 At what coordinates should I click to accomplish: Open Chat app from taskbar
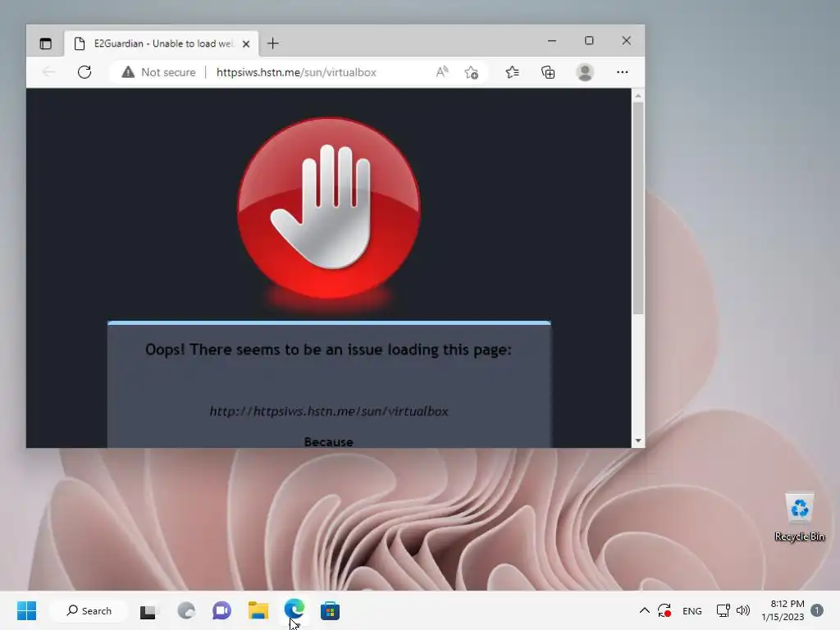(x=221, y=610)
